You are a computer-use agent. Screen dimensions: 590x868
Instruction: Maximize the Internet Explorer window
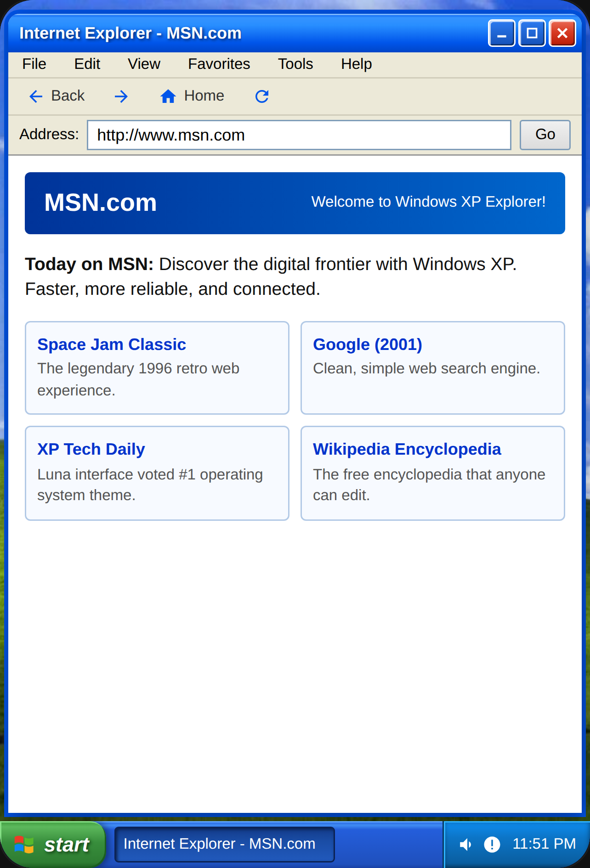[532, 34]
